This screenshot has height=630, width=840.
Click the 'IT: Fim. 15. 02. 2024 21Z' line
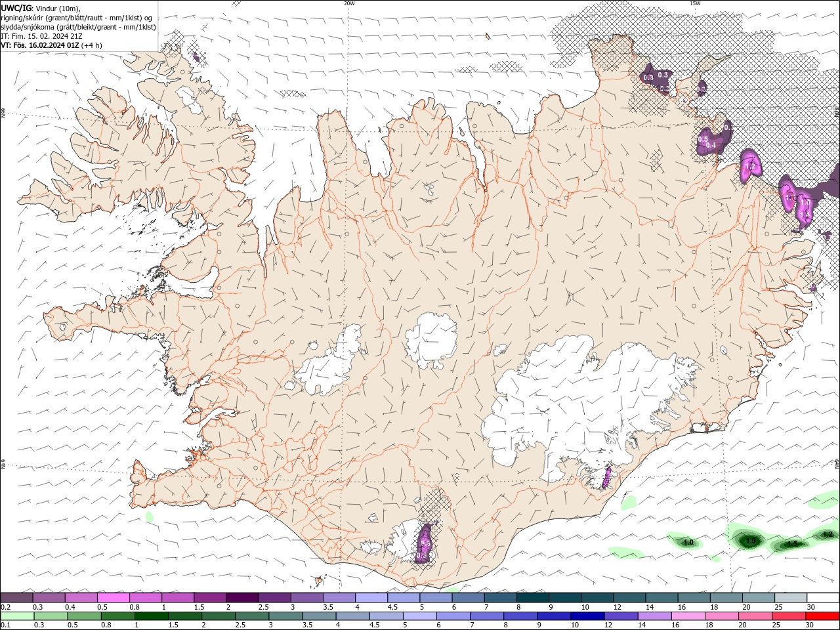[x=41, y=36]
